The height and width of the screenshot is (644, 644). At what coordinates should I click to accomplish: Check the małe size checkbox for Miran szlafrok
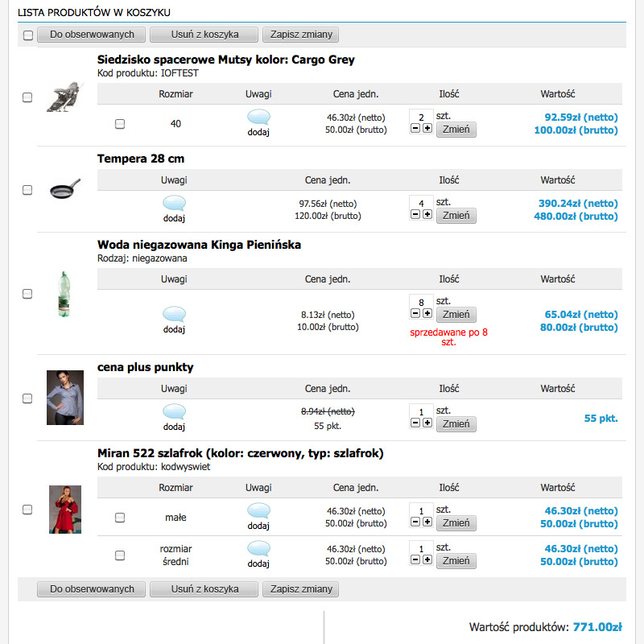click(119, 517)
